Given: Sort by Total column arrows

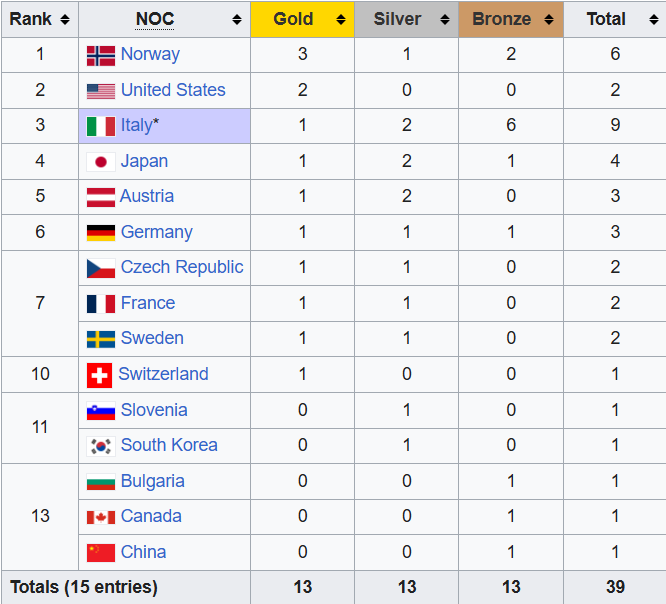Looking at the screenshot, I should pos(651,20).
